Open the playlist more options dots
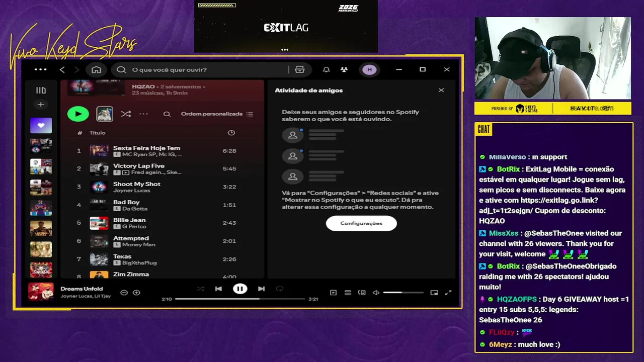644x362 pixels. point(143,114)
